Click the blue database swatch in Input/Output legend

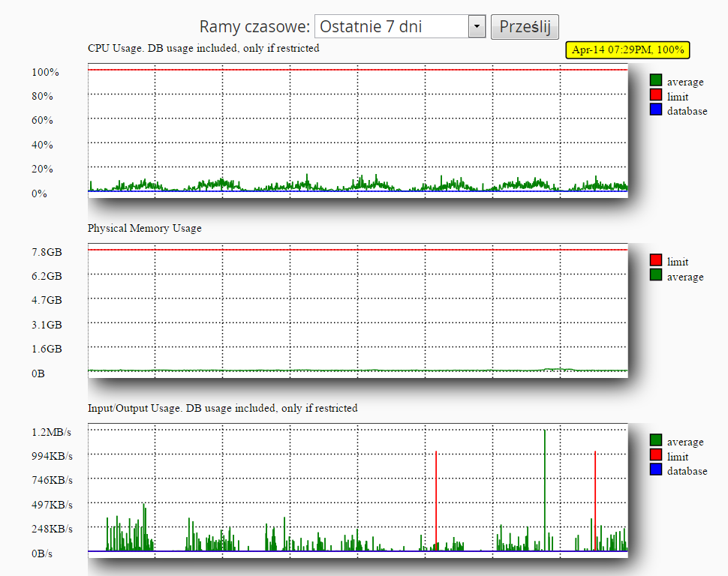click(655, 469)
